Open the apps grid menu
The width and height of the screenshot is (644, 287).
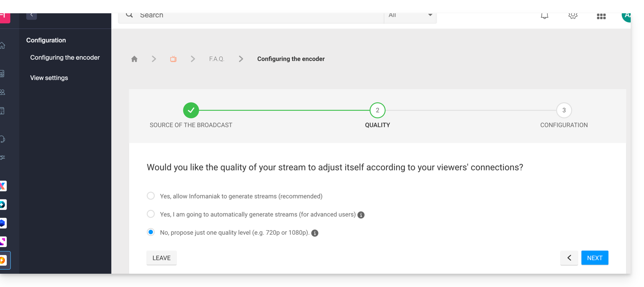click(x=601, y=16)
